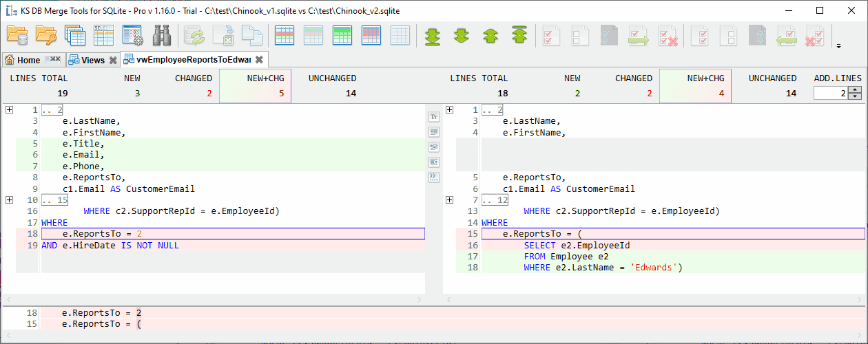Click right-side delete checked items icon
Image resolution: width=868 pixels, height=344 pixels.
tap(816, 35)
